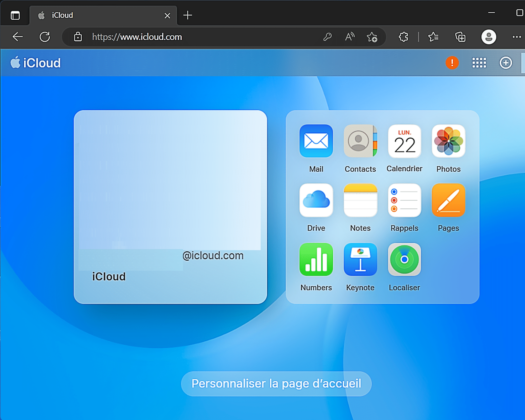
Task: Open the browser profile avatar
Action: pos(489,37)
